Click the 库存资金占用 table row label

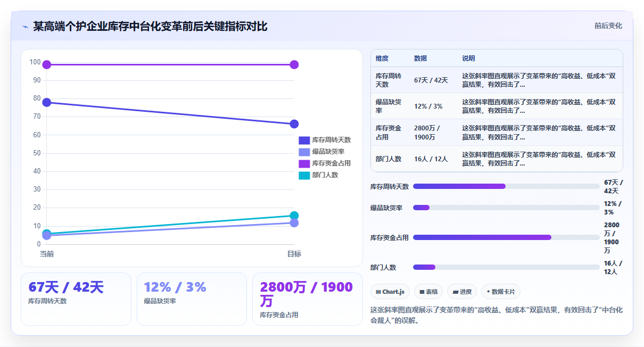click(x=389, y=133)
